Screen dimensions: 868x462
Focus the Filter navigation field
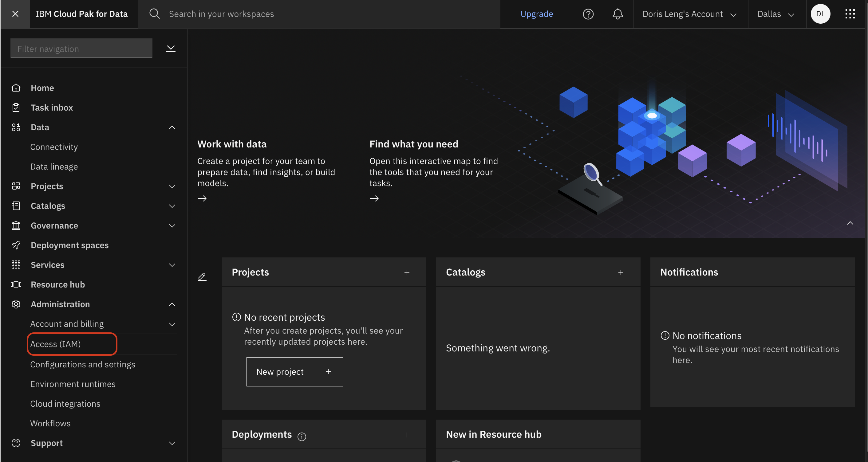81,48
